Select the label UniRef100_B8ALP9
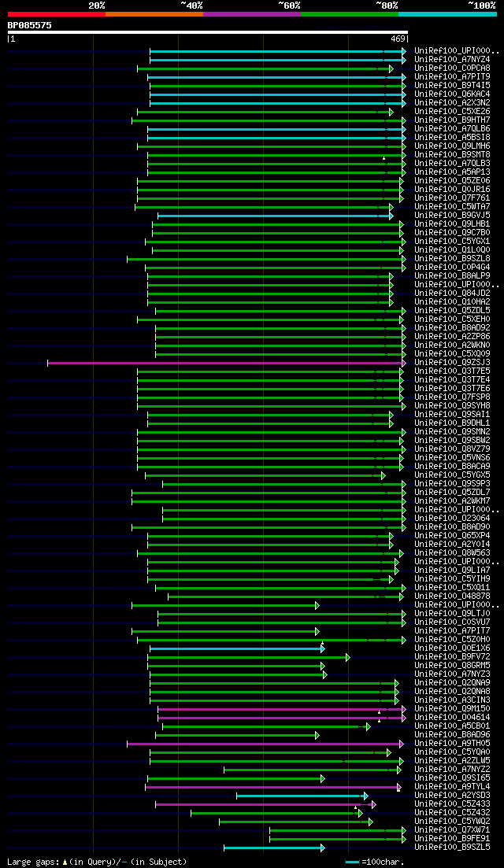 click(x=453, y=276)
